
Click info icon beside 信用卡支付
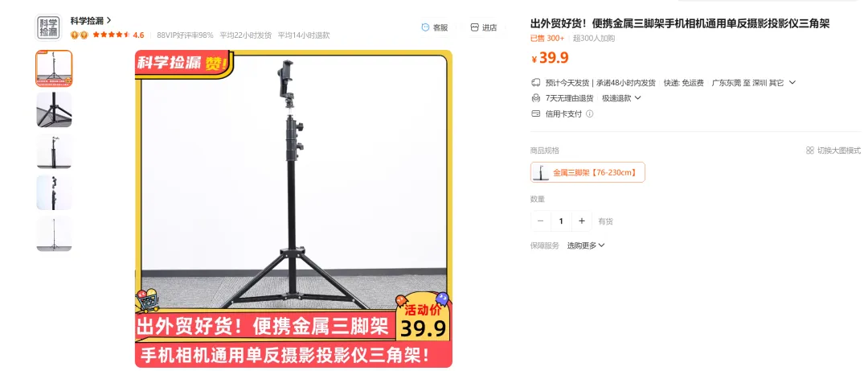point(590,113)
